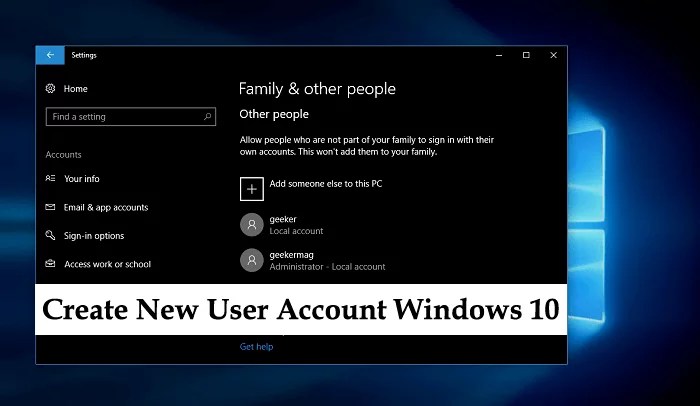Click Add someone else to this PC
The image size is (700, 406).
pyautogui.click(x=326, y=184)
